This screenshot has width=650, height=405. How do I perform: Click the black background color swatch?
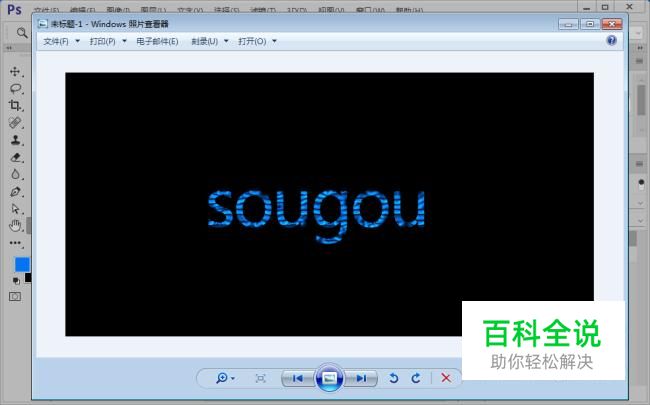click(28, 277)
